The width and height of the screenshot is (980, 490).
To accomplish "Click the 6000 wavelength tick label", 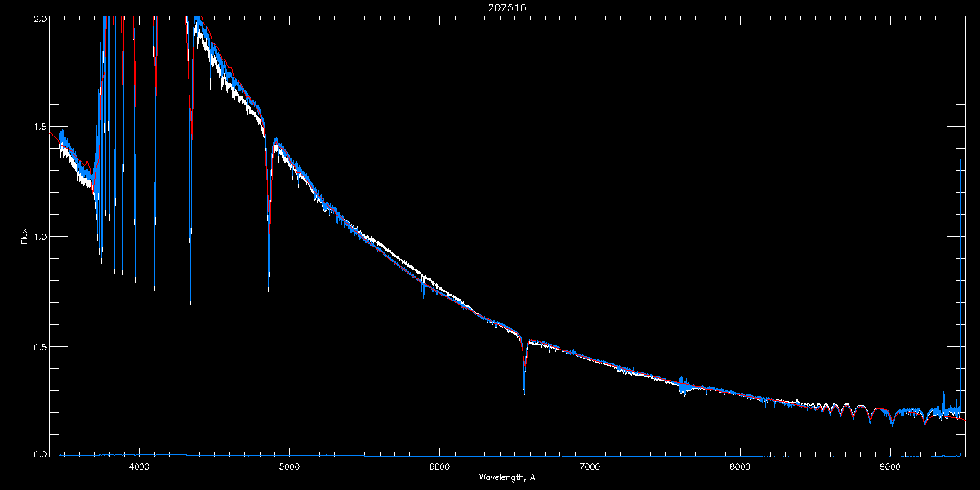I will point(439,466).
